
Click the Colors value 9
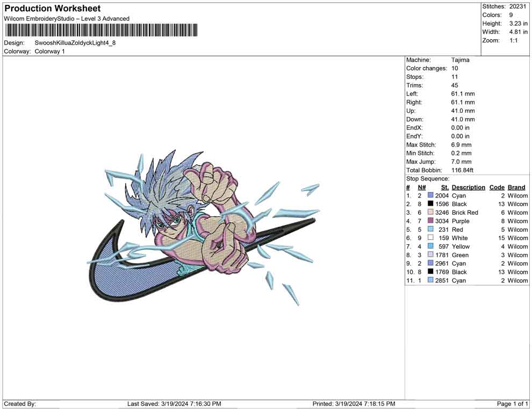(511, 15)
